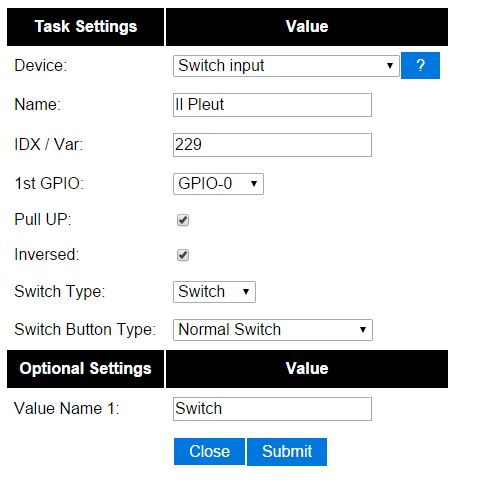The image size is (489, 486).
Task: Click the top Value column header
Action: [x=307, y=27]
